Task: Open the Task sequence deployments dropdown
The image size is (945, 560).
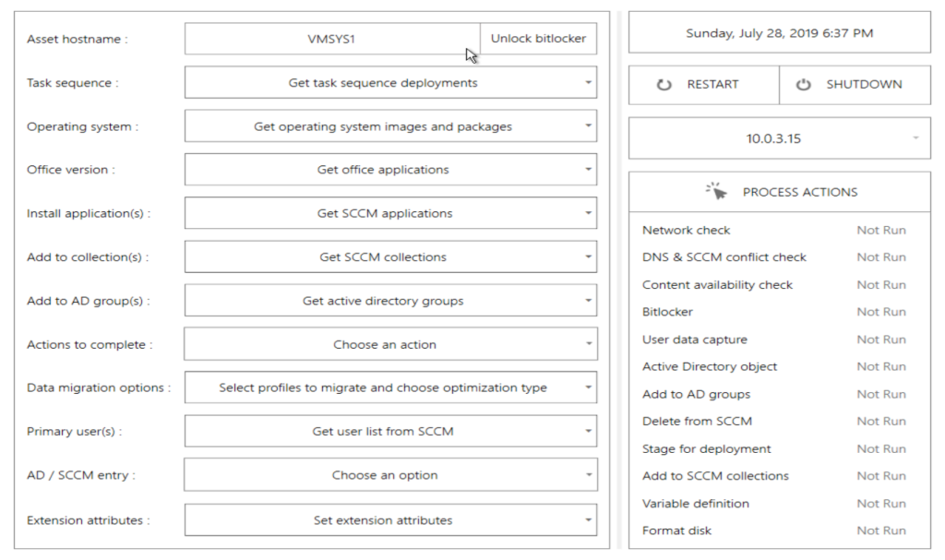Action: point(390,83)
